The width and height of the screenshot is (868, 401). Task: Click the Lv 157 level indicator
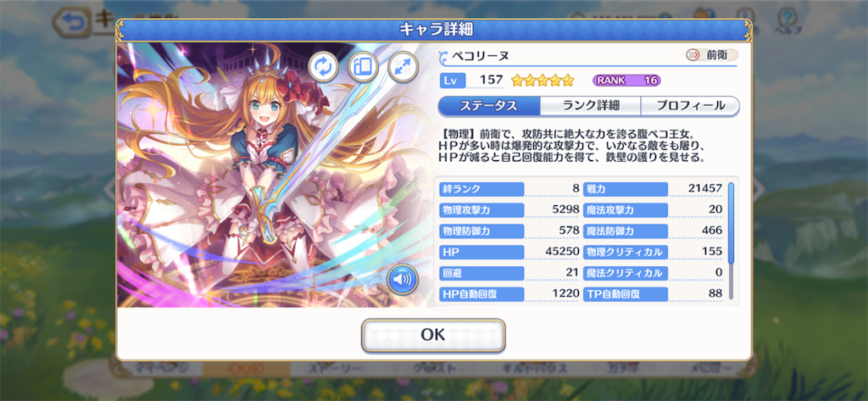click(x=471, y=81)
